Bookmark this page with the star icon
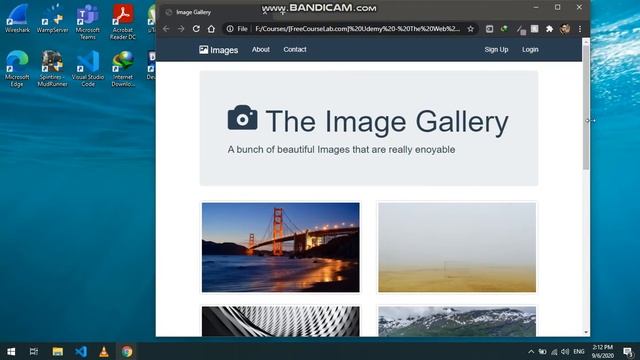Screen dimensions: 640x360 pyautogui.click(x=471, y=29)
